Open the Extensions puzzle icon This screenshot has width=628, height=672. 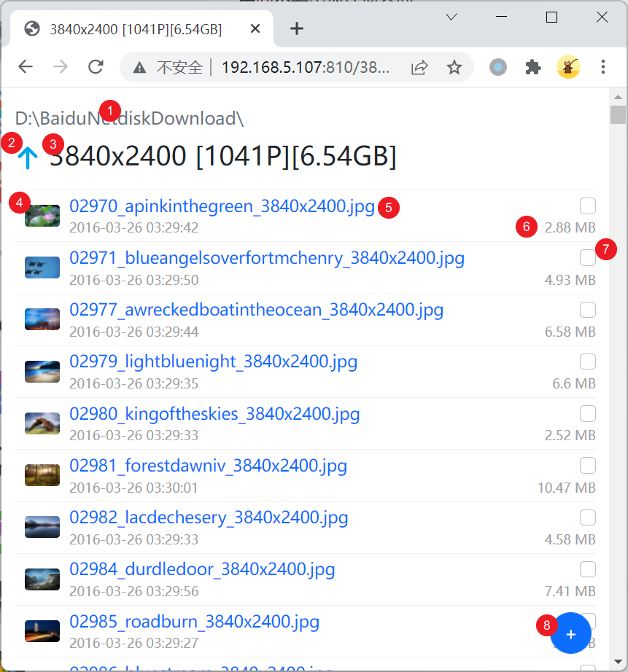click(x=532, y=67)
